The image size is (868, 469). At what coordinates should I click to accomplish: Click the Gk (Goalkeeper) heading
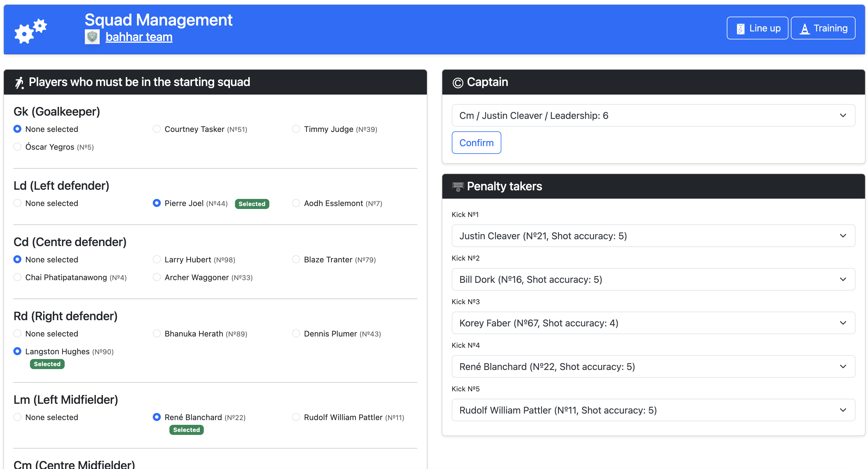click(x=57, y=111)
